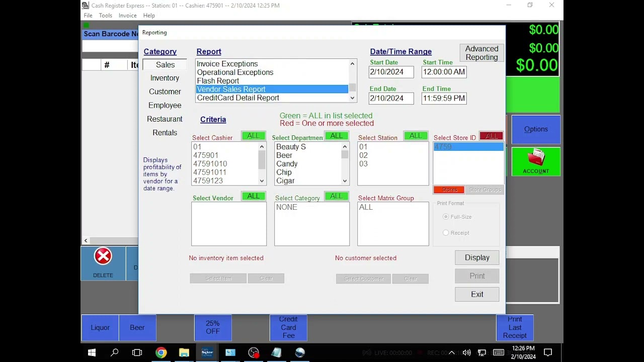Open File Explorer from the taskbar
644x362 pixels.
click(184, 352)
